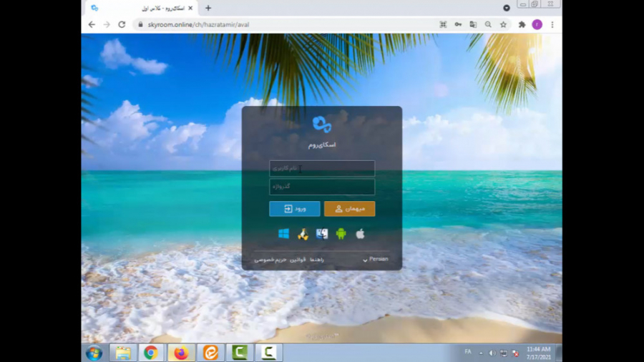Click the tab search dropdown arrow
This screenshot has height=362, width=644.
click(507, 8)
